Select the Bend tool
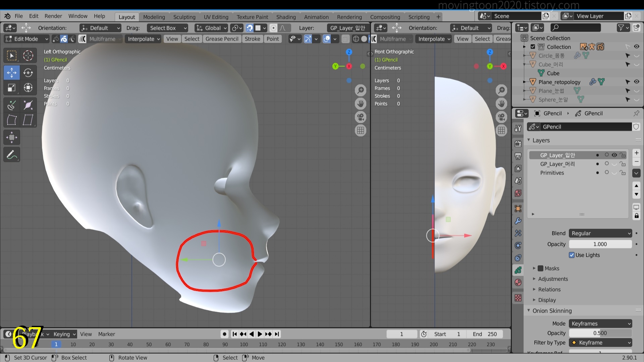The height and width of the screenshot is (362, 644). pyautogui.click(x=11, y=120)
